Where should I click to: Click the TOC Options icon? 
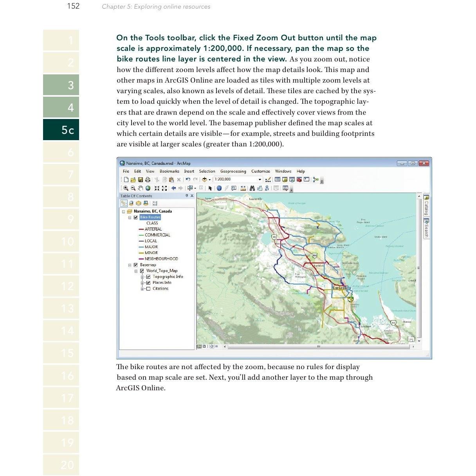coord(155,203)
